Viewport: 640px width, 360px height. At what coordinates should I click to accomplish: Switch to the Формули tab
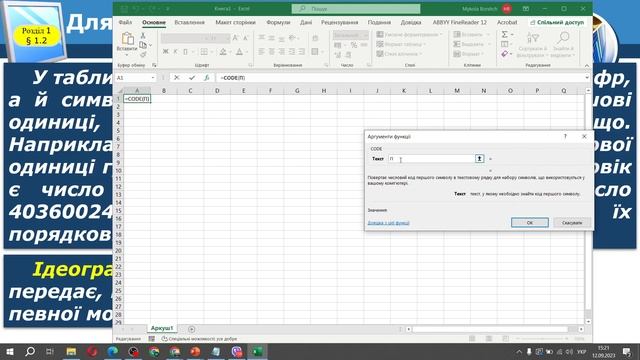pos(278,22)
